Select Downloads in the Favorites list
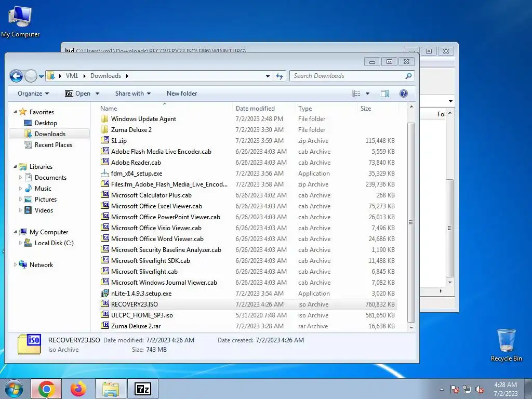The width and height of the screenshot is (532, 399). (50, 134)
